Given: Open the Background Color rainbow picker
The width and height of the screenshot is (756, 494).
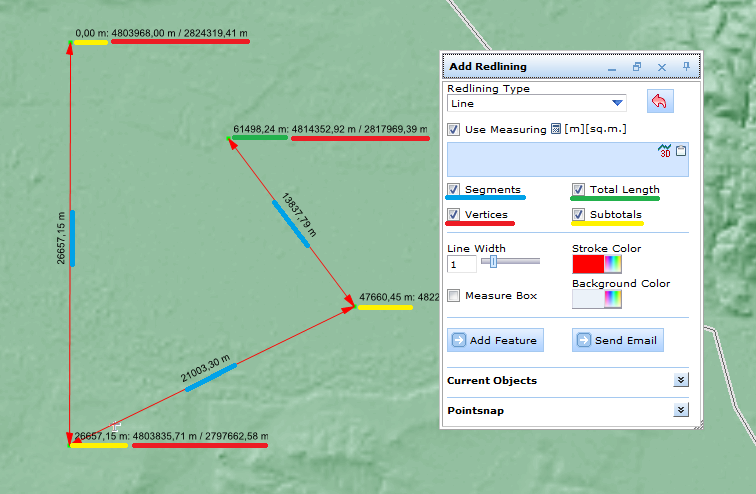Looking at the screenshot, I should (613, 299).
